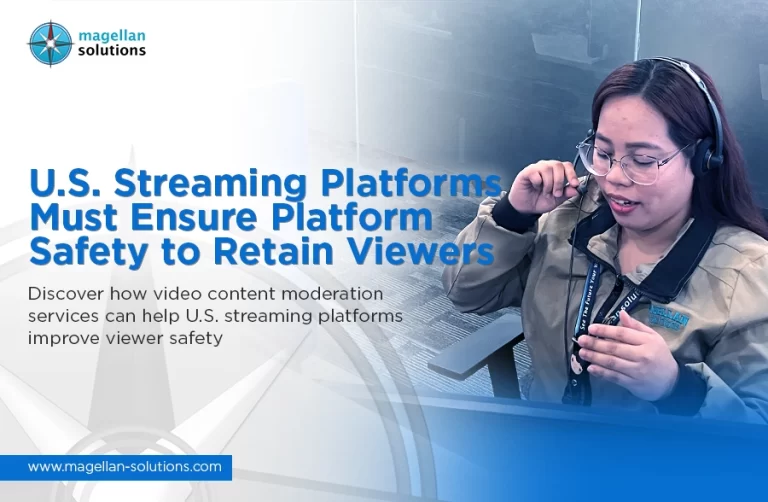
Task: Click the "streaming platforms" subtitle middle line
Action: click(x=215, y=315)
